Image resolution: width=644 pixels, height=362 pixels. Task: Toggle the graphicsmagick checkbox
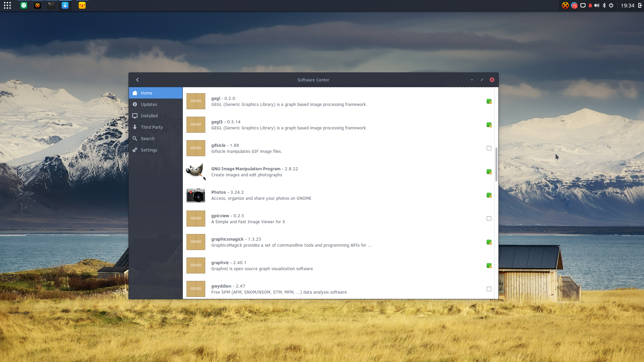click(489, 242)
